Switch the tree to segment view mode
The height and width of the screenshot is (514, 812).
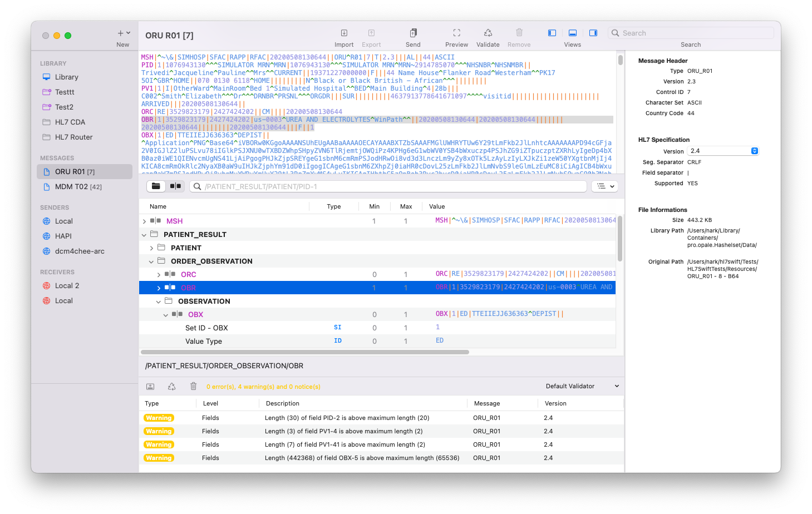coord(175,186)
